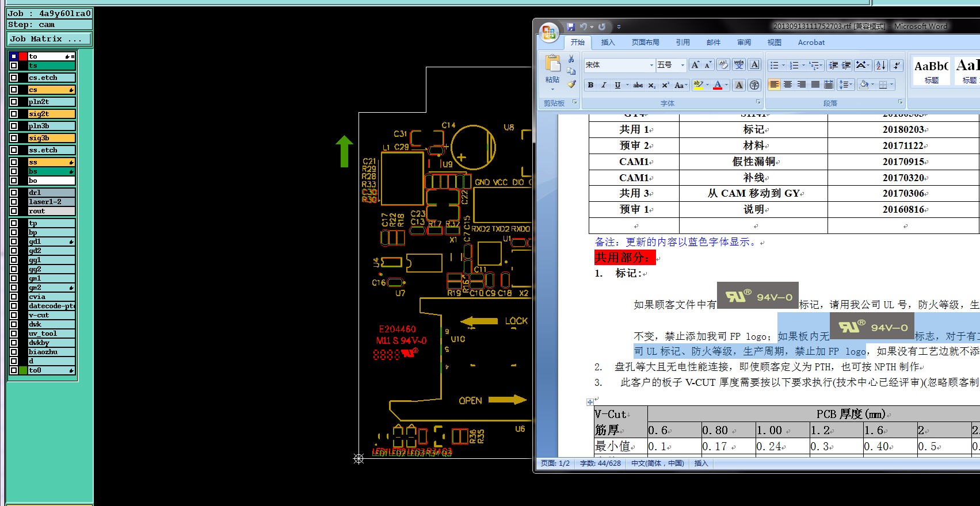Toggle the sig2t layer checkbox
Viewport: 980px width, 506px height.
14,114
